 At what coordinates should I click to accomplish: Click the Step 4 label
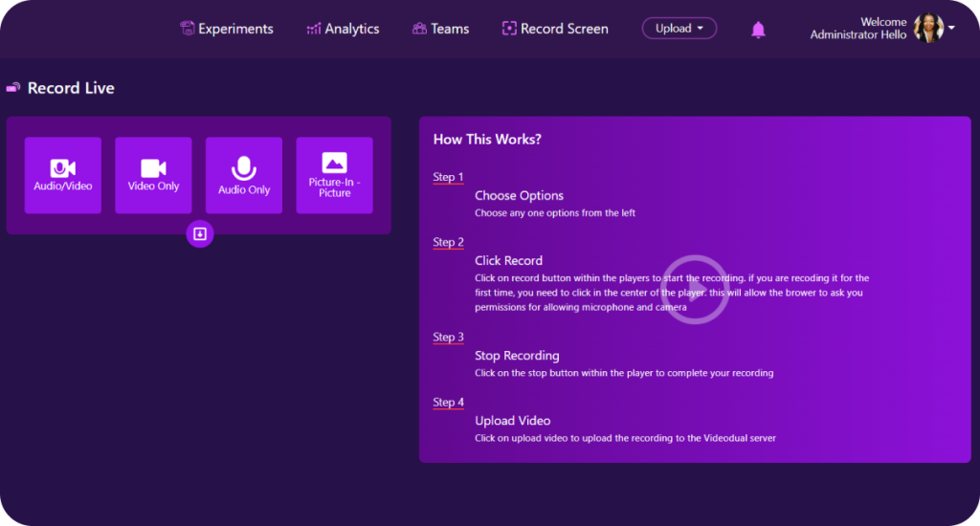click(x=448, y=402)
